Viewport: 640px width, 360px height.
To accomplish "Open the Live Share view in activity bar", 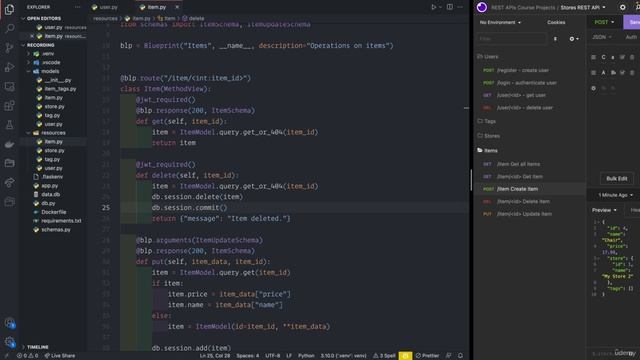I will (x=9, y=182).
